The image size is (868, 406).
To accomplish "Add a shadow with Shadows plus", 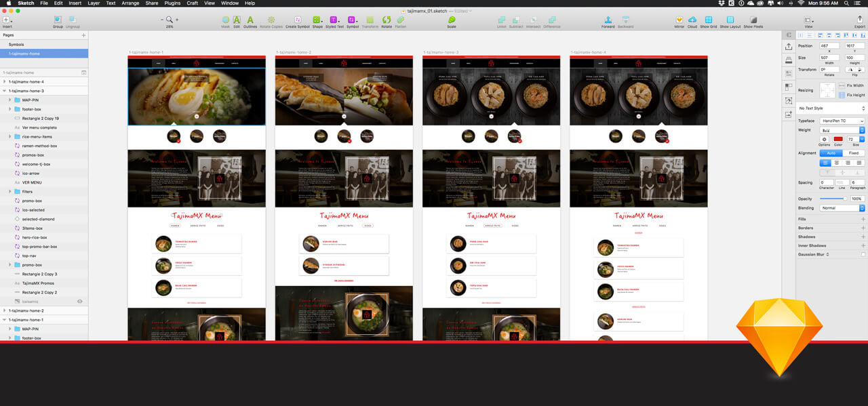I will point(863,237).
